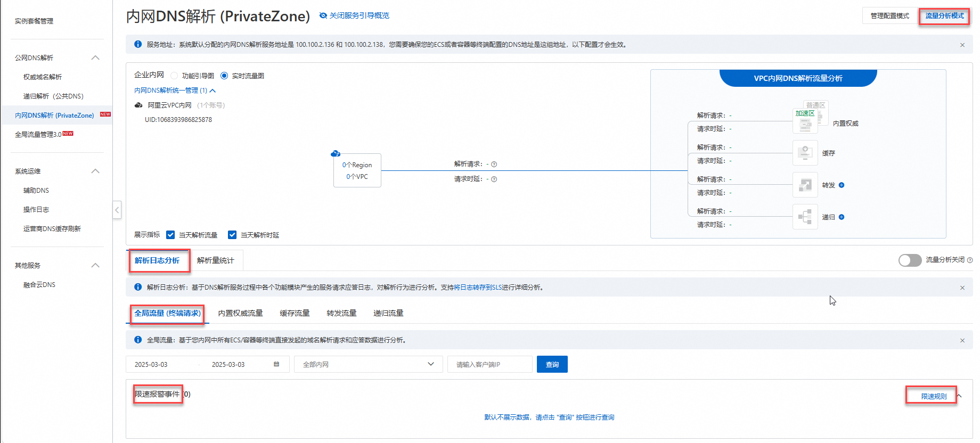Switch to the 解析量统计 tab

tap(215, 260)
